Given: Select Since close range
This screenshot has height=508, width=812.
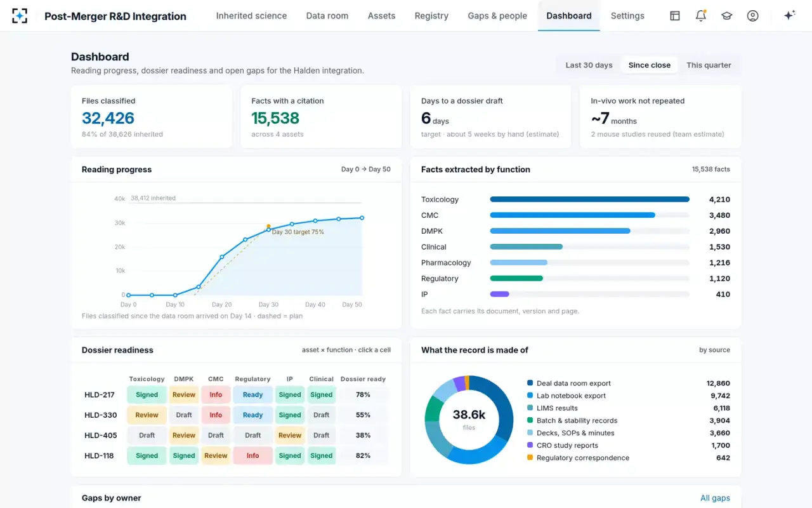Looking at the screenshot, I should (x=650, y=65).
